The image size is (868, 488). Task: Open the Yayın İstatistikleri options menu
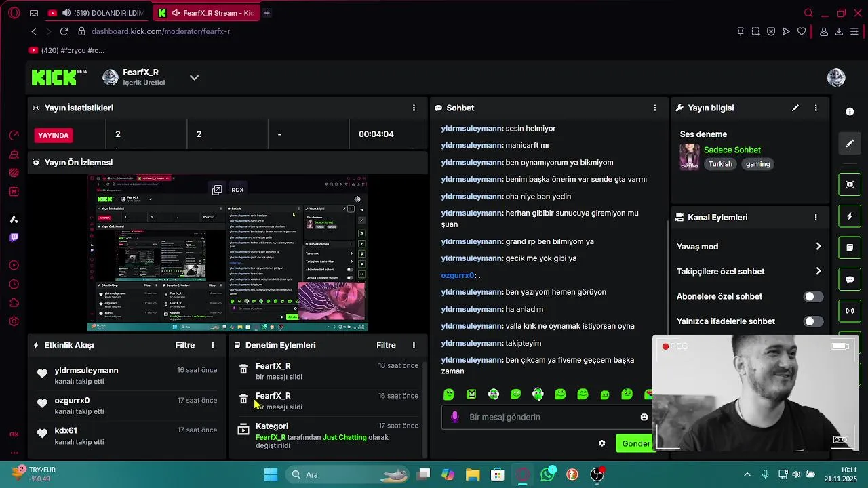pyautogui.click(x=414, y=108)
